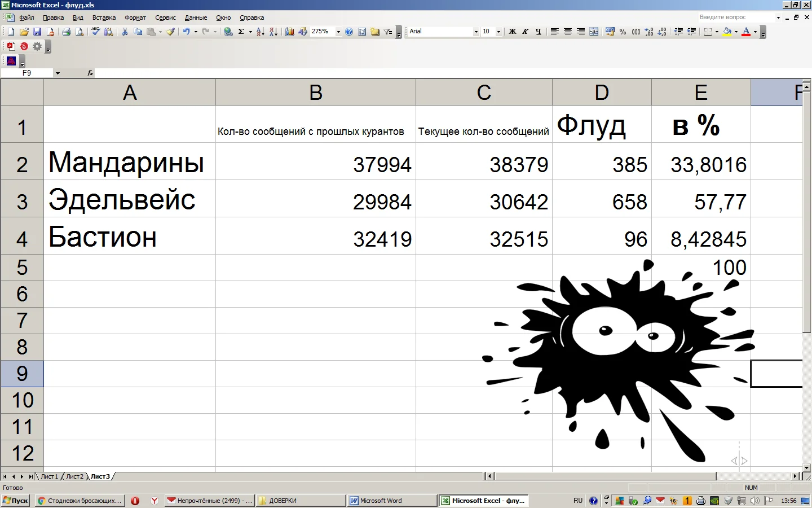Switch to Microsoft Word in taskbar
Viewport: 812px width, 508px height.
[x=391, y=501]
